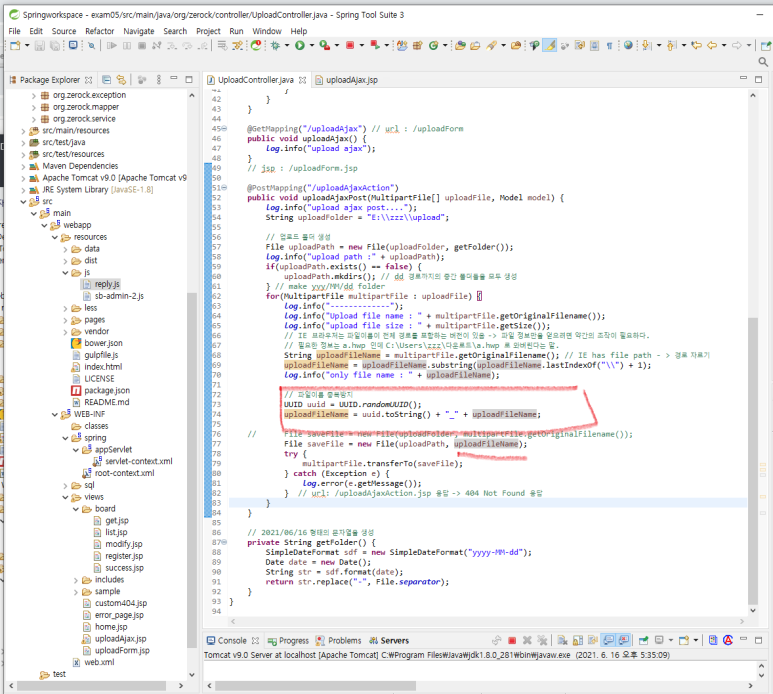Image resolution: width=773 pixels, height=694 pixels.
Task: Open the Refactor menu
Action: coord(100,31)
